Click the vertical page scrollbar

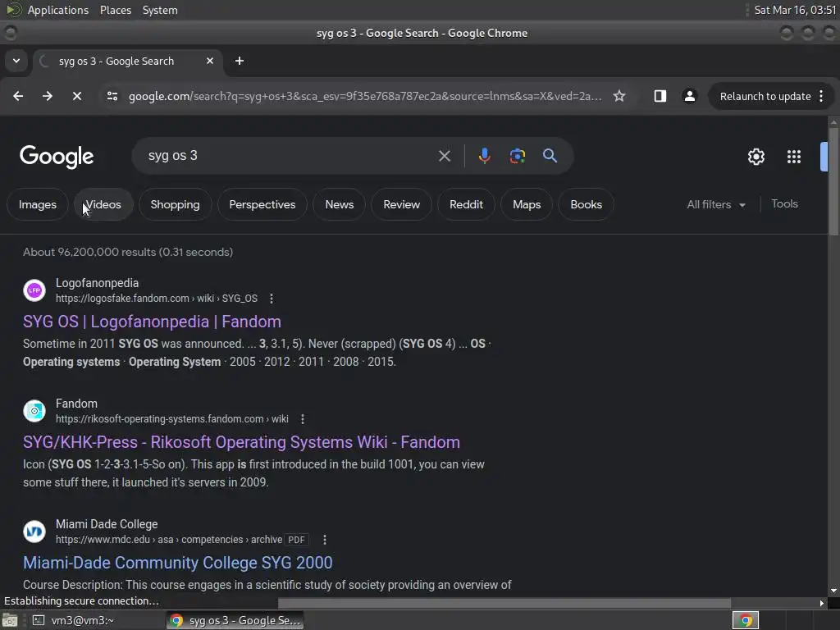click(833, 182)
